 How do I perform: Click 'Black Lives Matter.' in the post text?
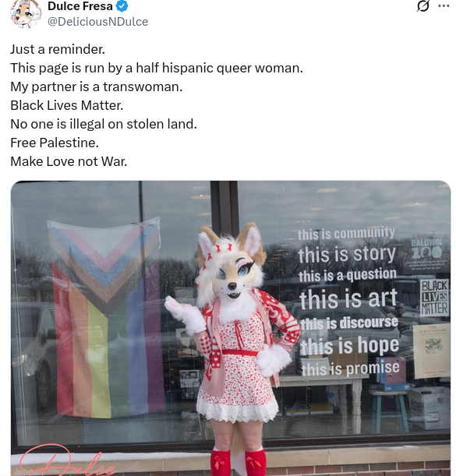click(x=67, y=105)
